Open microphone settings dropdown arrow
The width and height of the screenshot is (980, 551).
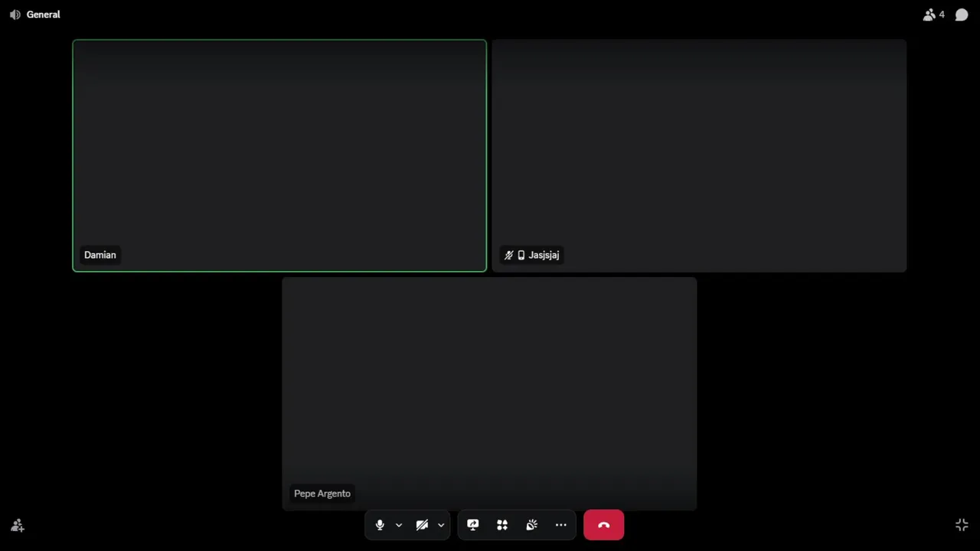[399, 525]
